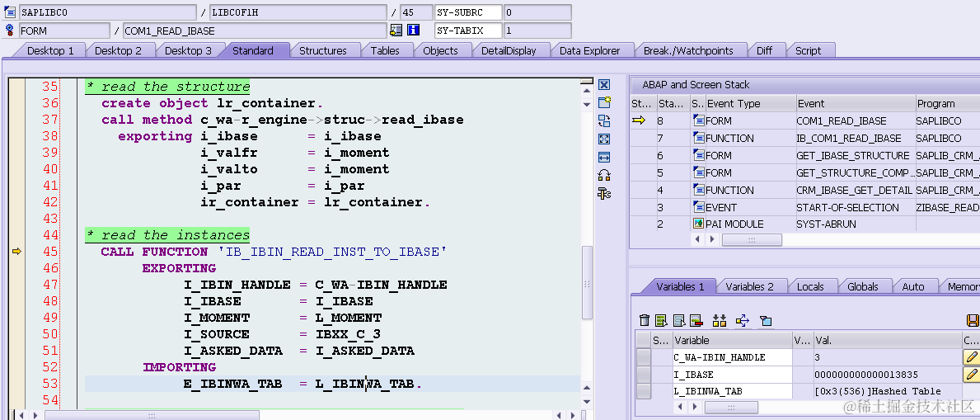Image resolution: width=980 pixels, height=420 pixels.
Task: Click the navigate-to-source icon beside info icon
Action: (396, 30)
